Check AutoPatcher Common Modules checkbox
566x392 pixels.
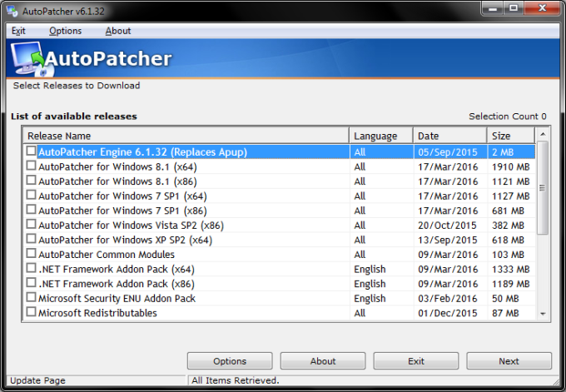click(32, 253)
